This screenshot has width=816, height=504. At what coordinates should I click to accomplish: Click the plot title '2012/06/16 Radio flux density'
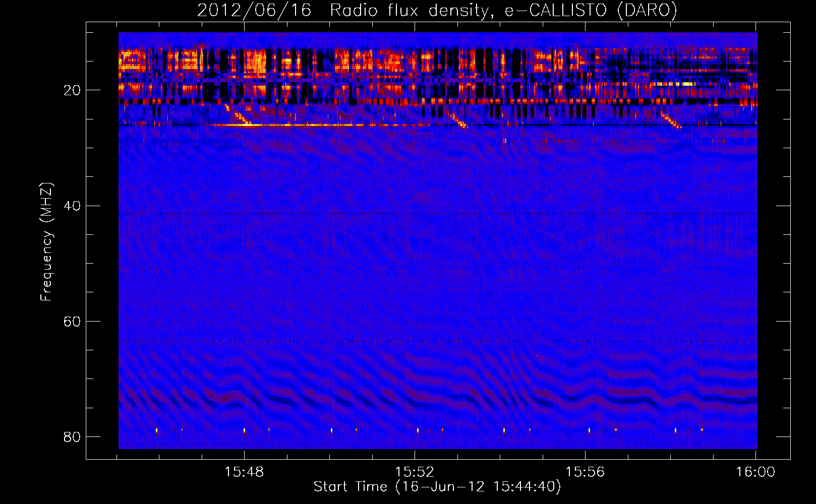tap(437, 11)
